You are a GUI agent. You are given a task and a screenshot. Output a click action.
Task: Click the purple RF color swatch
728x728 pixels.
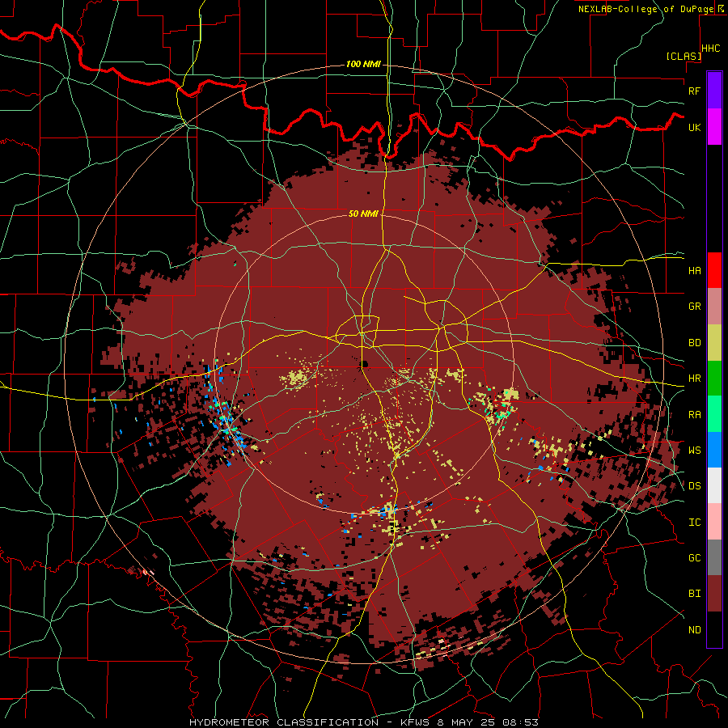point(714,91)
